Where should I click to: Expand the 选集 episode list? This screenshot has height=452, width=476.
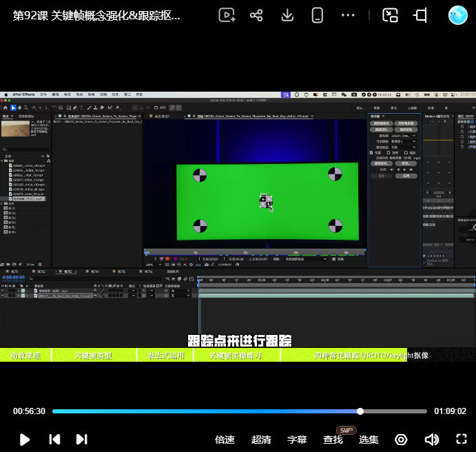(x=369, y=440)
